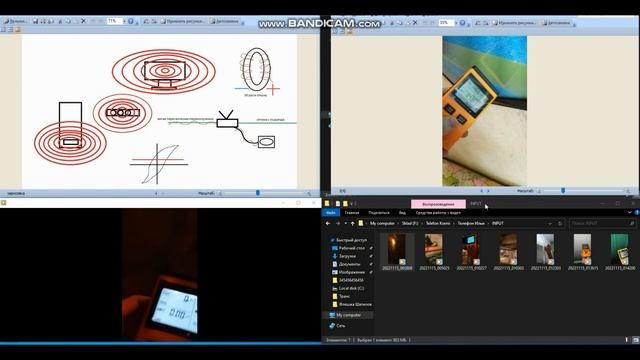The image size is (640, 360).
Task: Open the zoom percentage dropdown in right viewer
Action: pos(456,23)
